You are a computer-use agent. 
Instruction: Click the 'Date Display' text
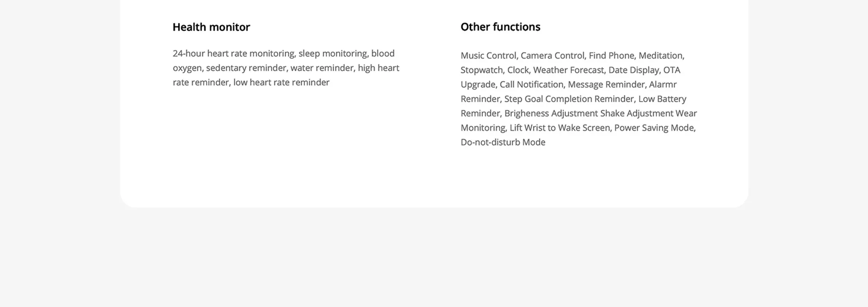click(633, 70)
